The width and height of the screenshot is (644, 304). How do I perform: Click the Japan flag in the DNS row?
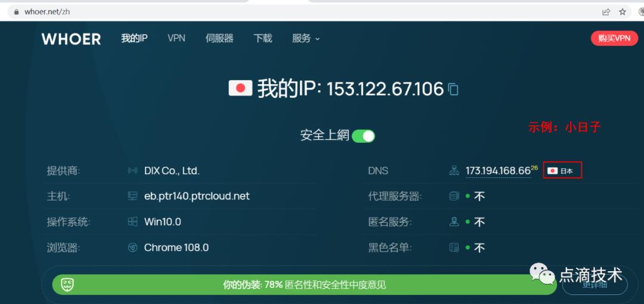click(552, 170)
